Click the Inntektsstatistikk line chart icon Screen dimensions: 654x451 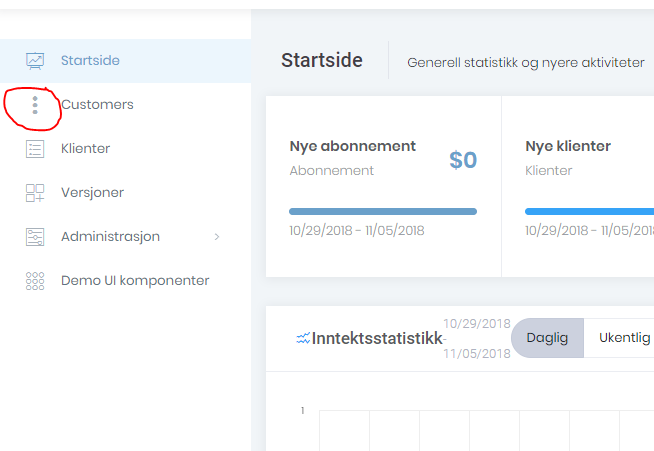tap(303, 339)
